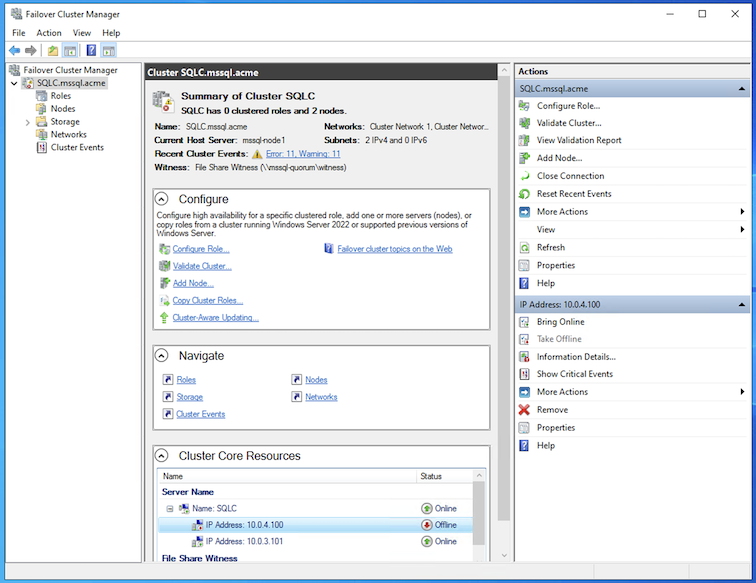The height and width of the screenshot is (583, 756).
Task: Select Nodes in the console tree
Action: tap(63, 109)
